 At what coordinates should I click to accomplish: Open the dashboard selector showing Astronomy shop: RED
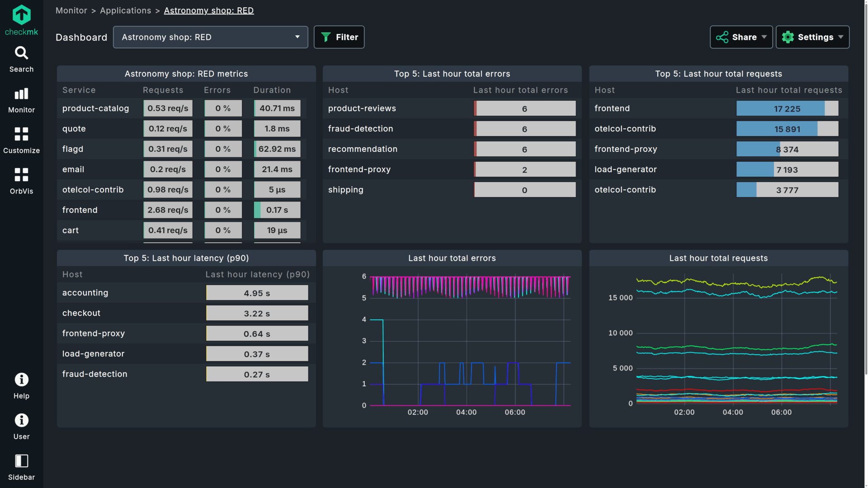tap(210, 37)
